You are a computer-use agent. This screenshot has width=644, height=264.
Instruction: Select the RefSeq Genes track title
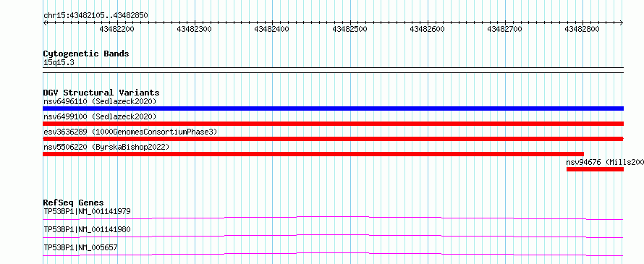tap(74, 203)
